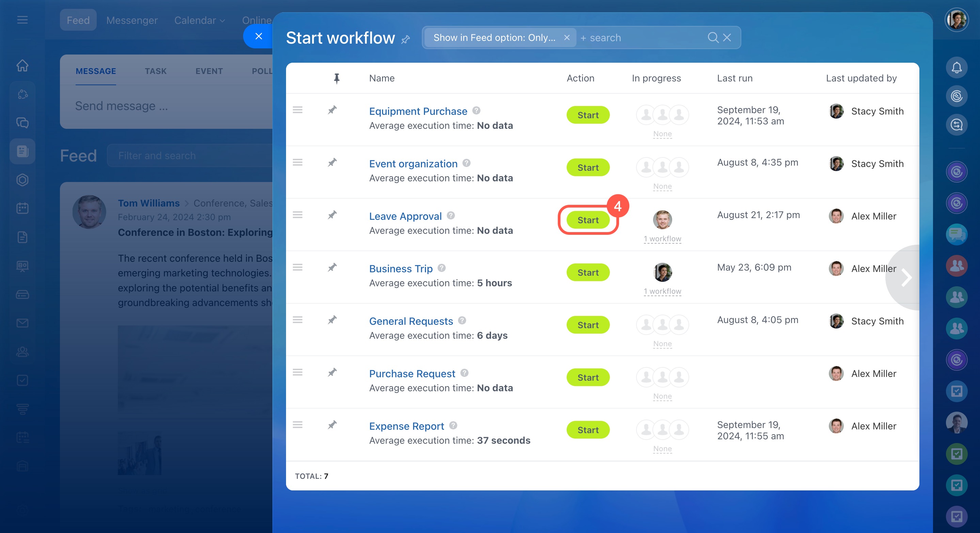Click the drag handle of Expense Report row

pos(298,425)
